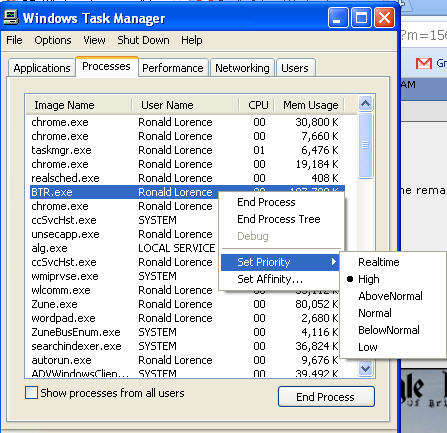The width and height of the screenshot is (447, 433).
Task: Maximize the Task Manager window
Action: point(361,18)
